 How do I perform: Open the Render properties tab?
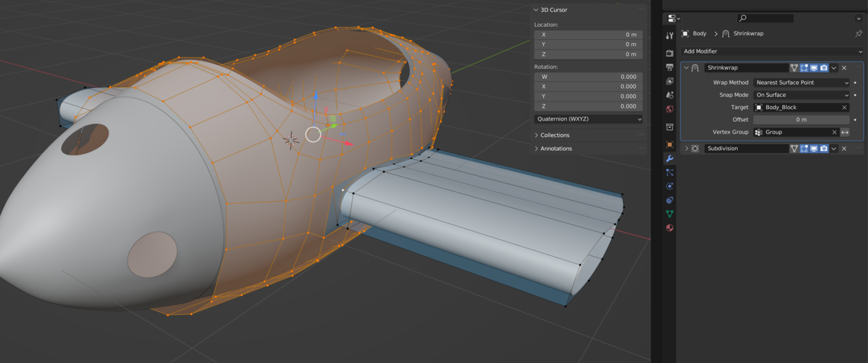pos(669,54)
